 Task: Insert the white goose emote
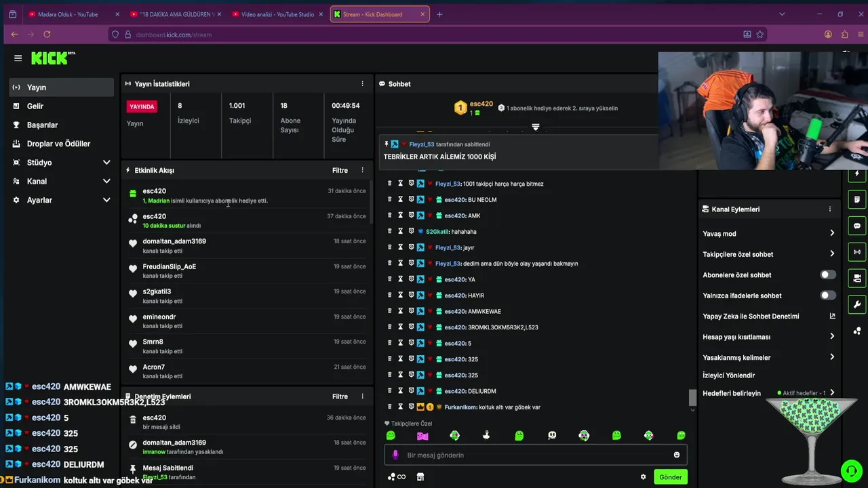(x=486, y=436)
